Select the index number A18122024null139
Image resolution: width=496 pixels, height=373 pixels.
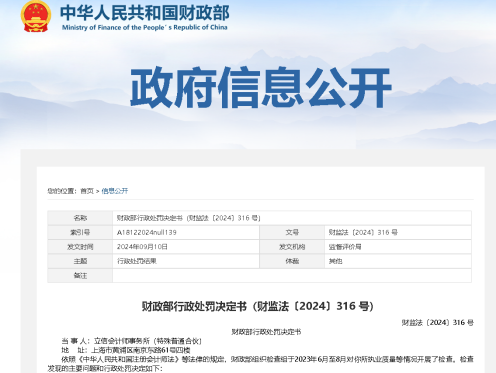pyautogui.click(x=147, y=232)
